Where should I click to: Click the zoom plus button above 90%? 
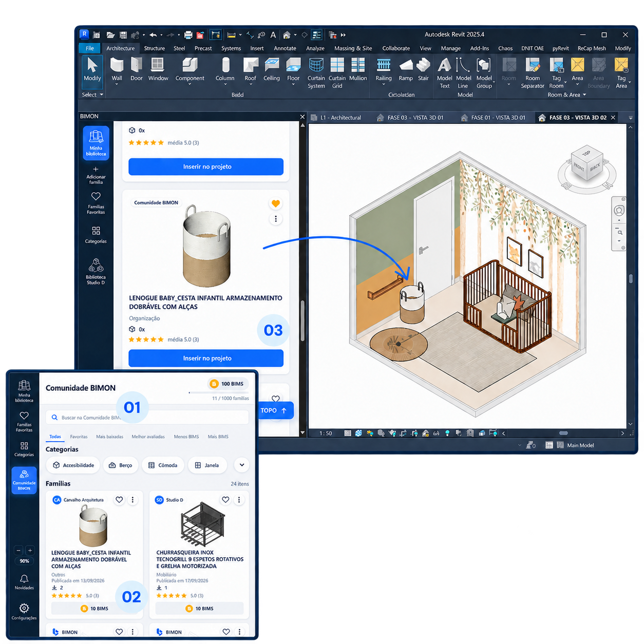point(30,551)
